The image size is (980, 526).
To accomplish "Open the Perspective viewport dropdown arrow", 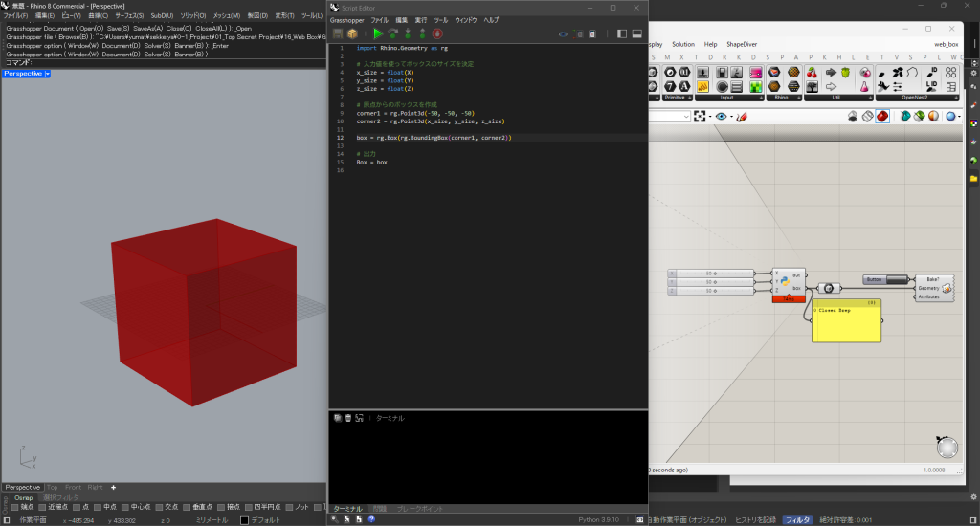I will pyautogui.click(x=48, y=74).
